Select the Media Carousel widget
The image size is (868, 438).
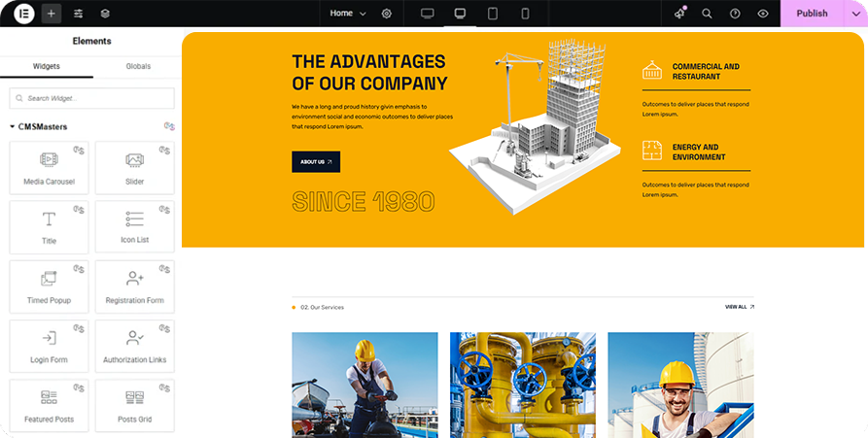coord(49,168)
